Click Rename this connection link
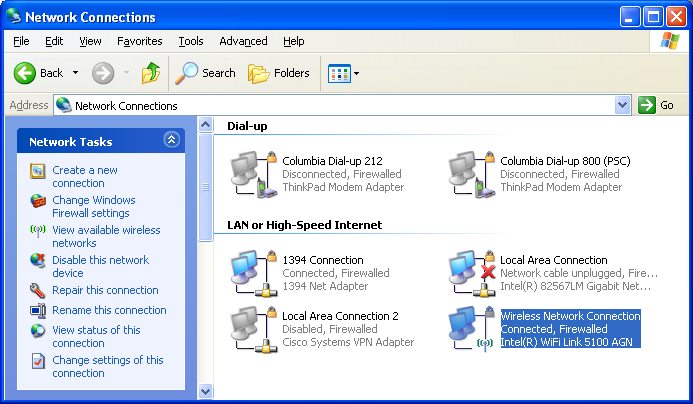This screenshot has width=693, height=404. coord(109,310)
